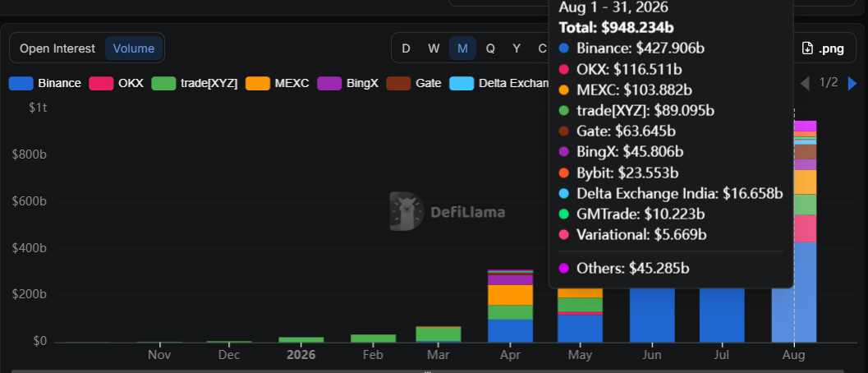
Task: Click Total: $948.234b text
Action: click(x=616, y=28)
